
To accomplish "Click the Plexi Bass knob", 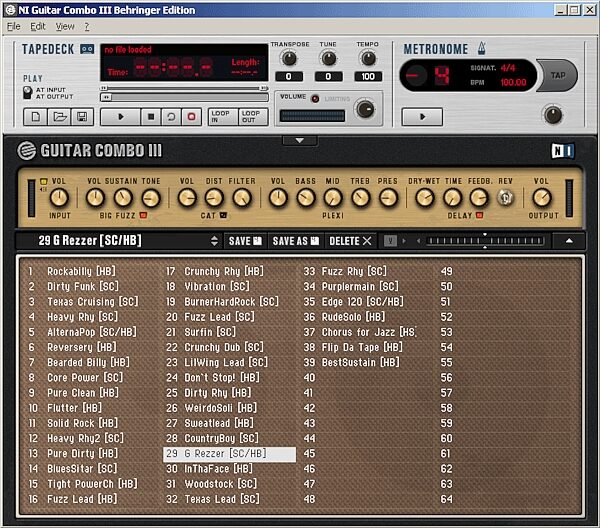I will click(x=305, y=198).
